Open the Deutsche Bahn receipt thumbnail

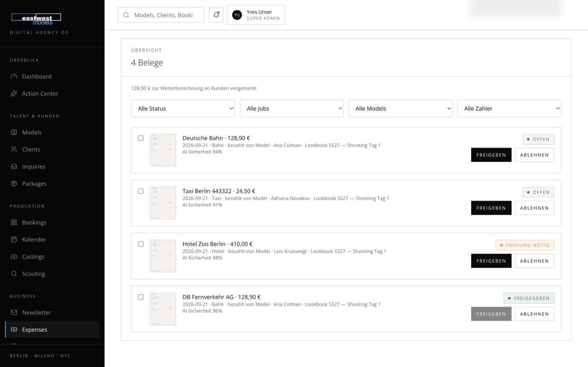(x=163, y=150)
